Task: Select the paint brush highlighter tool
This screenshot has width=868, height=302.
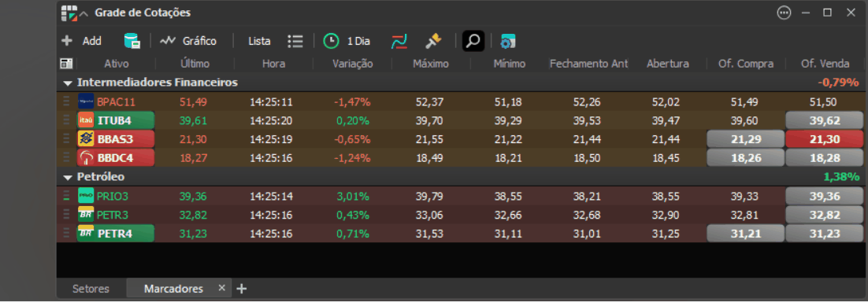Action: 433,41
